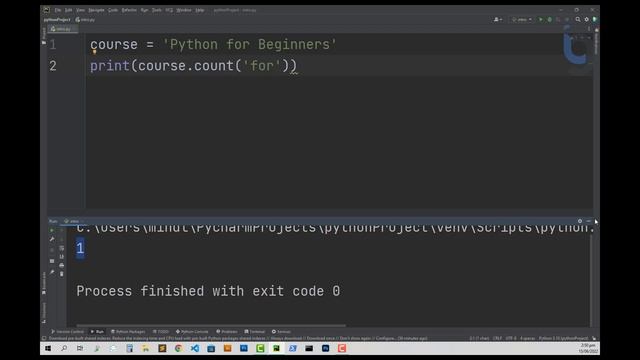Open Visual Studio Code from the taskbar

(x=195, y=349)
